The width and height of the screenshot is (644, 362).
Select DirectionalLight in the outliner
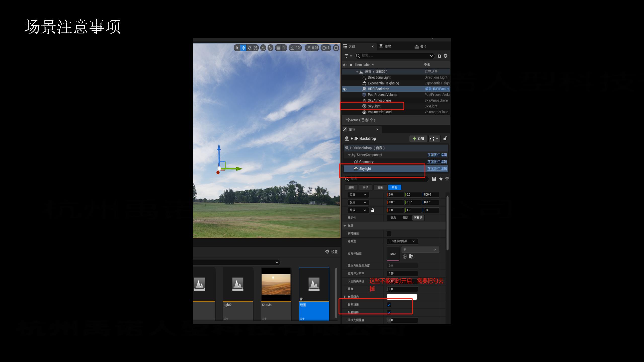(379, 77)
